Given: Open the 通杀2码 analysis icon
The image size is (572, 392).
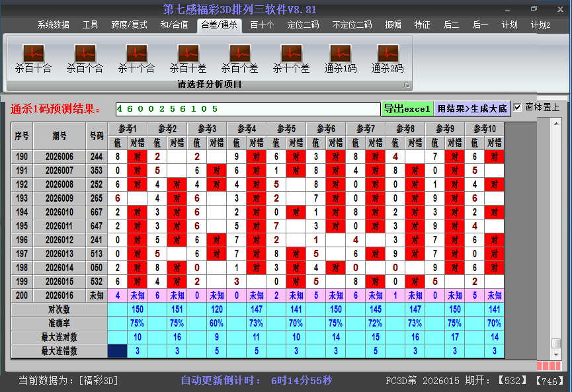Looking at the screenshot, I should [388, 58].
